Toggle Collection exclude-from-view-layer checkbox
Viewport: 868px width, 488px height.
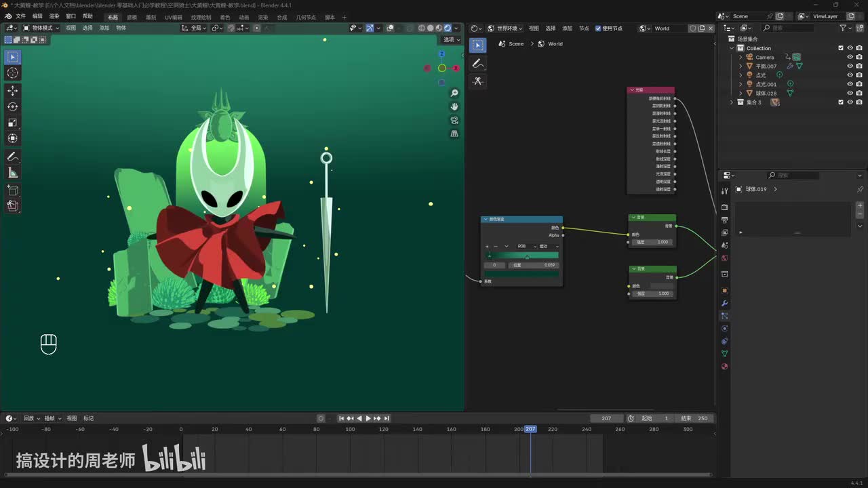point(841,48)
